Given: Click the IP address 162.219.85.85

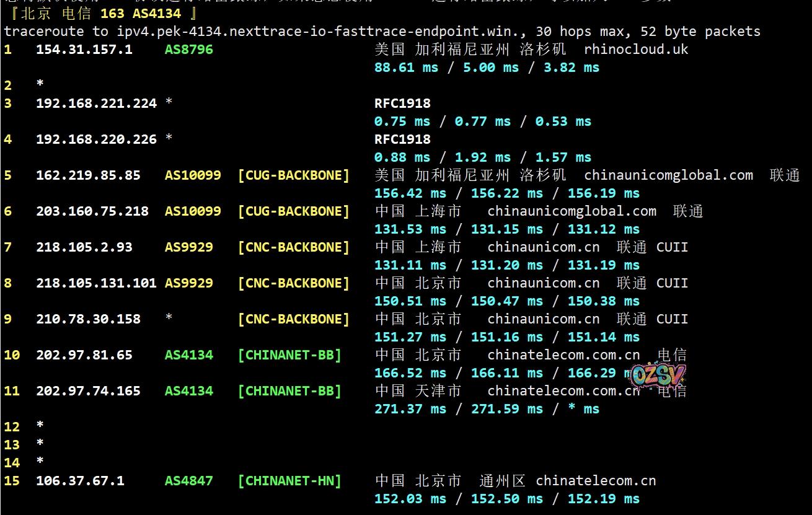Looking at the screenshot, I should [x=88, y=175].
